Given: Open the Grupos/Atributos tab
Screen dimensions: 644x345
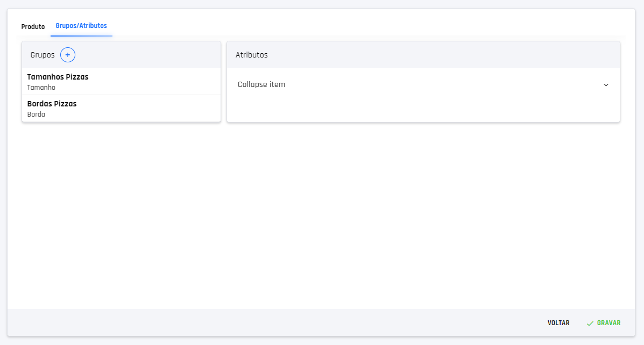Looking at the screenshot, I should click(81, 25).
